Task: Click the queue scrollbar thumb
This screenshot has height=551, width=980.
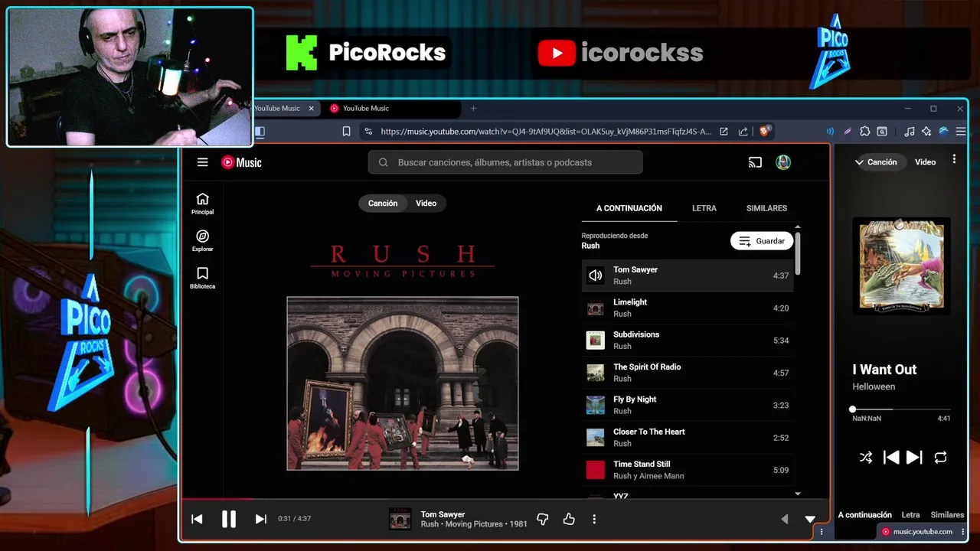Action: (x=797, y=253)
